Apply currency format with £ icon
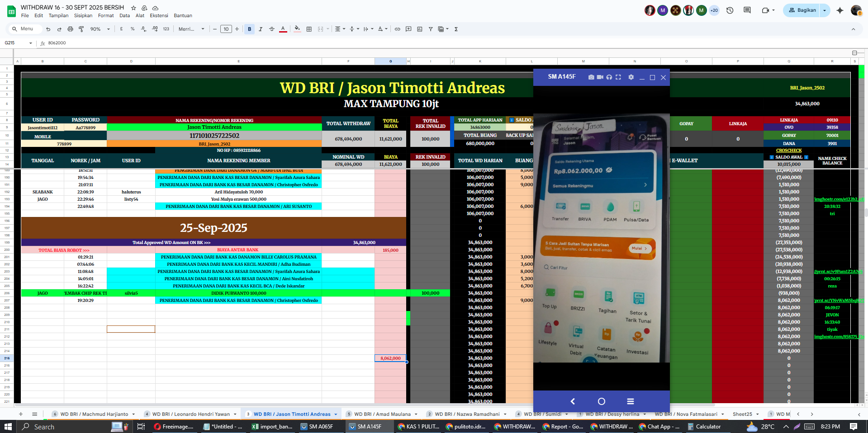The image size is (868, 433). point(121,29)
